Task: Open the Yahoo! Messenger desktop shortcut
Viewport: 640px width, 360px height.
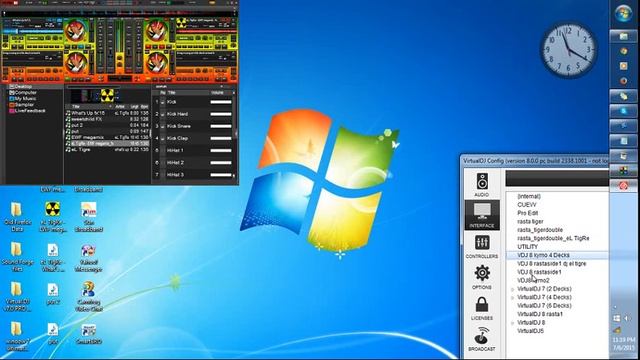Action: 89,258
